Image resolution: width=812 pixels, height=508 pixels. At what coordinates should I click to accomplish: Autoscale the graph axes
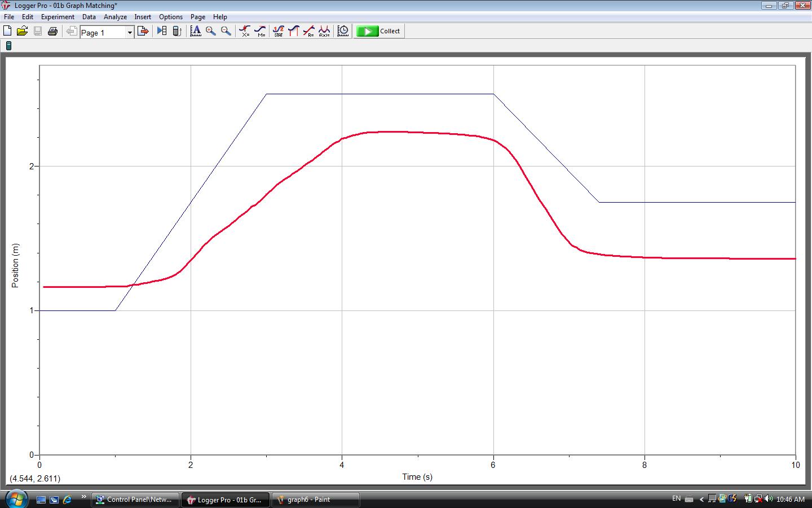pyautogui.click(x=196, y=31)
